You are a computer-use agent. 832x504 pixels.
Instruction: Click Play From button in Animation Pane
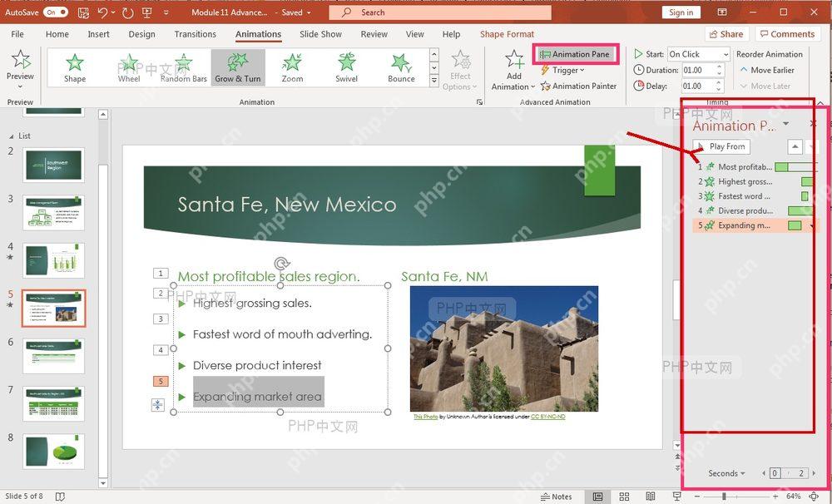click(721, 146)
